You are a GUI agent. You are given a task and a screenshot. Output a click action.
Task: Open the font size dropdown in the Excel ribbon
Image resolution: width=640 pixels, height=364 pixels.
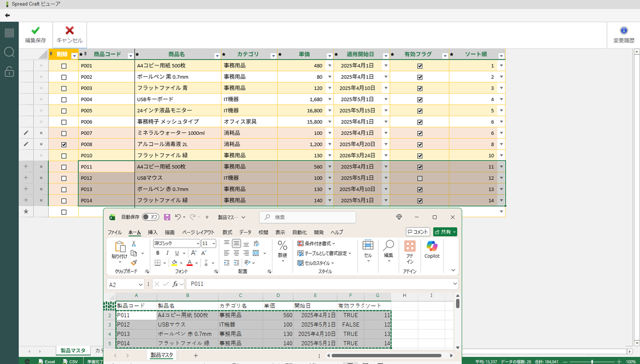tap(208, 243)
